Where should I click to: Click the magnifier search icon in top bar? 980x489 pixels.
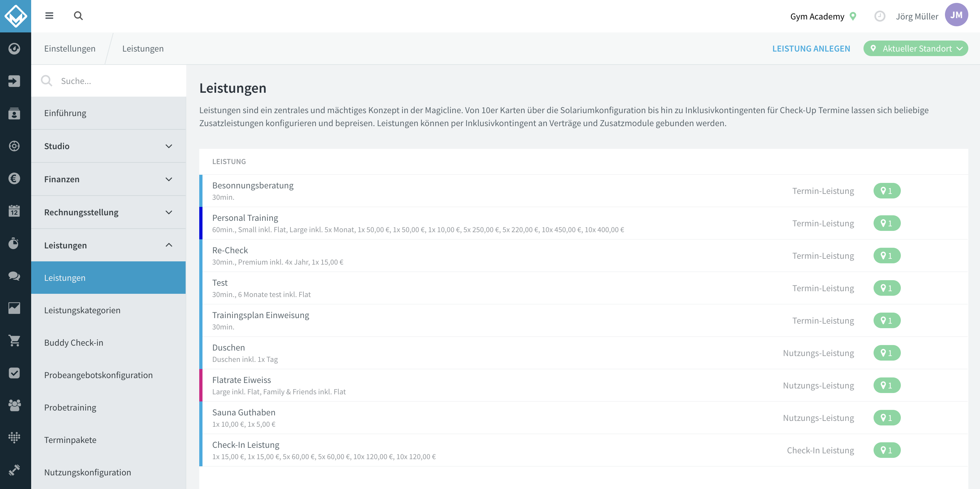point(78,16)
